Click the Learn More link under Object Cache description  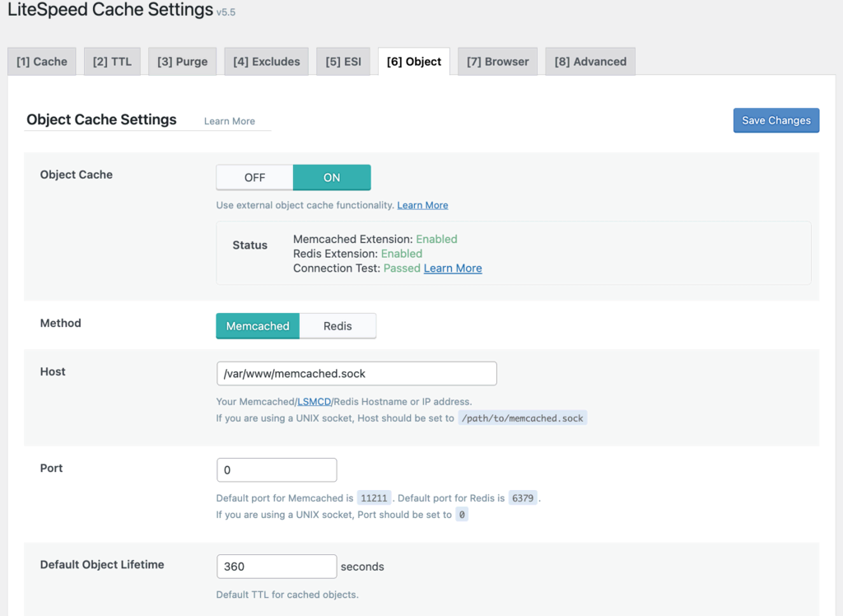click(x=422, y=205)
